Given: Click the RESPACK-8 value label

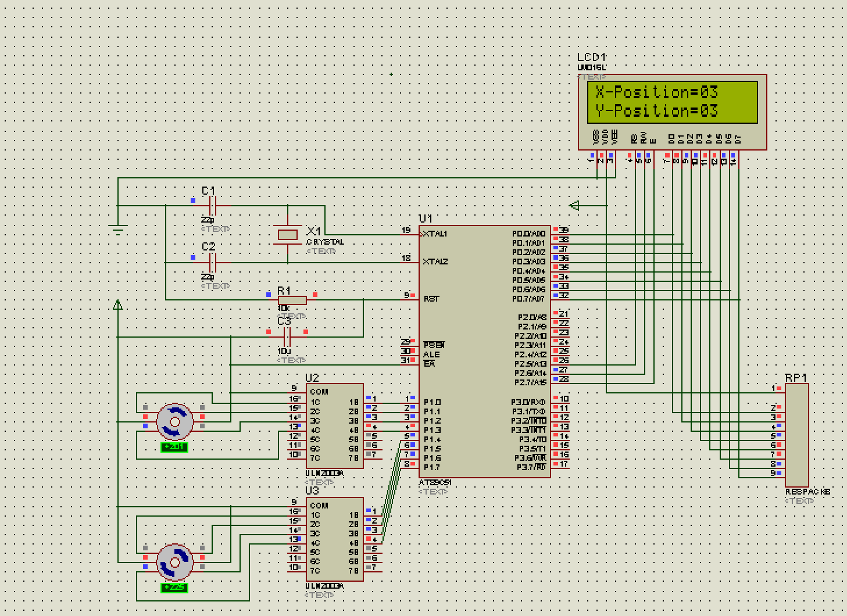Looking at the screenshot, I should [x=808, y=492].
